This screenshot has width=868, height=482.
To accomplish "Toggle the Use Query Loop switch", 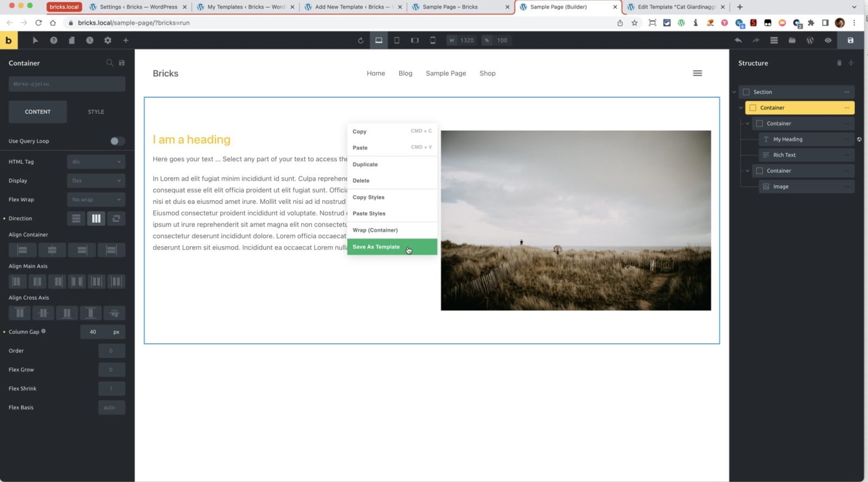I will tap(117, 141).
